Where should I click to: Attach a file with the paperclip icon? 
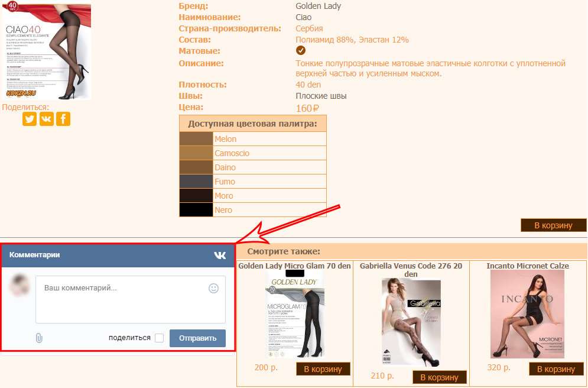(39, 338)
